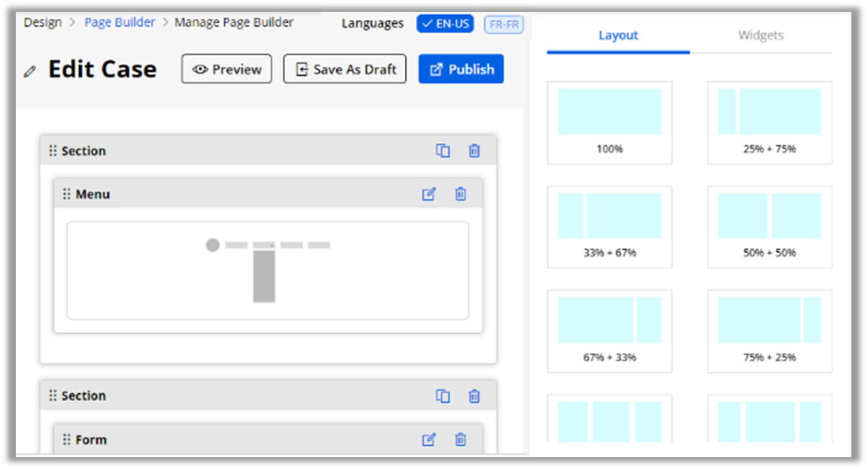Select the EN-US language toggle
This screenshot has width=868, height=469.
[445, 24]
